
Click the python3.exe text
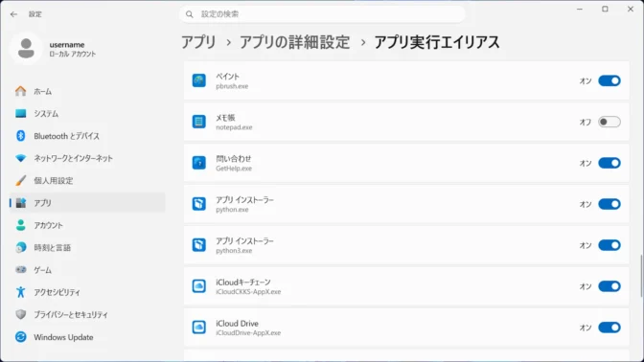pos(234,251)
